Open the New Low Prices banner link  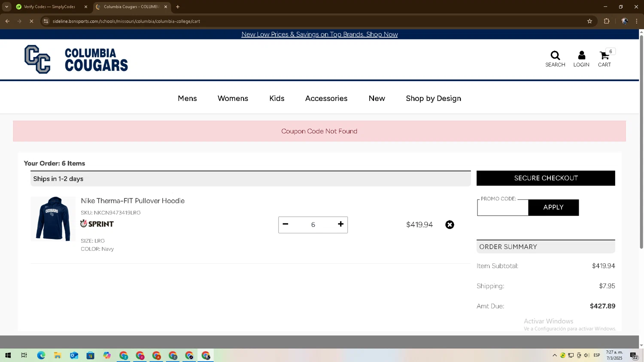[x=319, y=34]
